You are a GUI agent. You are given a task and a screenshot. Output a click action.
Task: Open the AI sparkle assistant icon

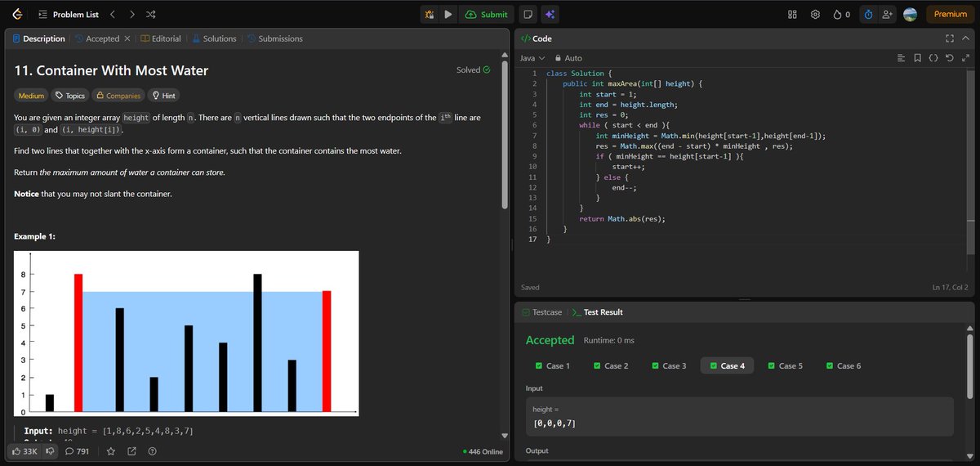[550, 14]
